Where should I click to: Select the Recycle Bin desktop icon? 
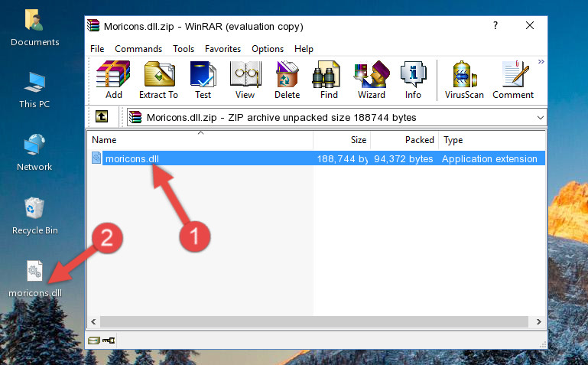pos(34,215)
